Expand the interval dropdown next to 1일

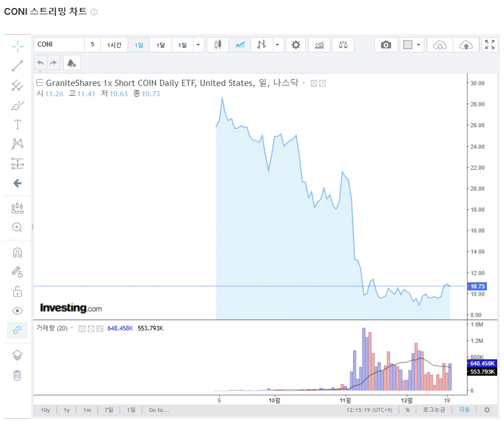[x=198, y=44]
